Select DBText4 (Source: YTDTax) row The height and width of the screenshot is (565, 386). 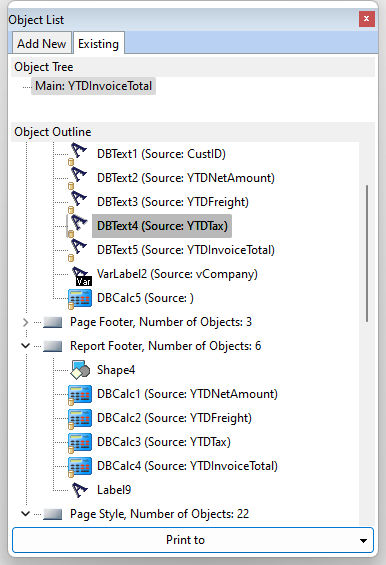162,226
